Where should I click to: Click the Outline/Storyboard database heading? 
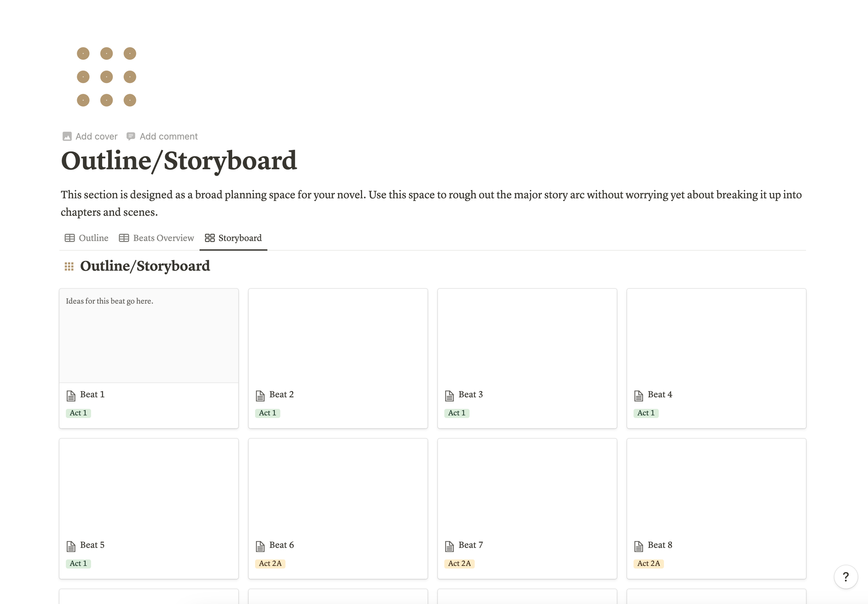click(145, 266)
